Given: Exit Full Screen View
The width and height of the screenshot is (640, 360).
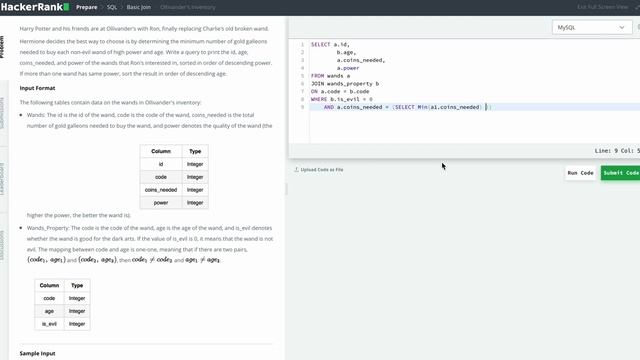Looking at the screenshot, I should click(603, 7).
